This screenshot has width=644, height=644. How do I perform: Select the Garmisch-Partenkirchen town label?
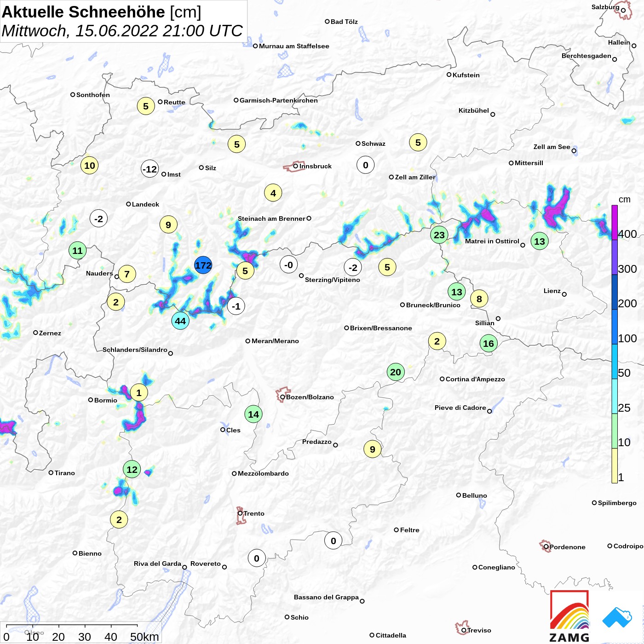coord(279,100)
